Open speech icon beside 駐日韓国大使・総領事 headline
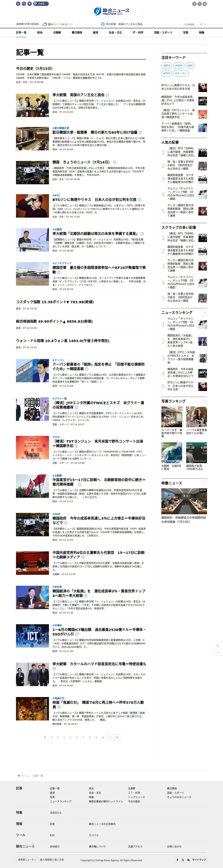This screenshot has height=868, width=223. (x=140, y=132)
